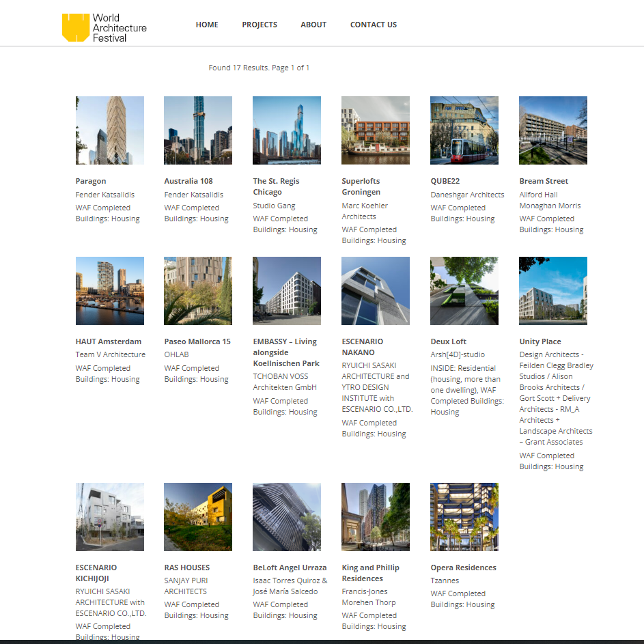Select the ESCENARIO NAKANO thumbnail

pyautogui.click(x=376, y=291)
